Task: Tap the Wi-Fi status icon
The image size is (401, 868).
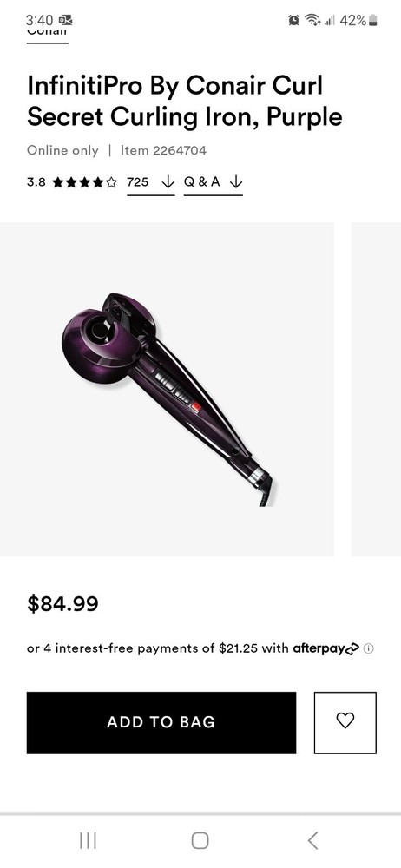Action: click(x=314, y=21)
